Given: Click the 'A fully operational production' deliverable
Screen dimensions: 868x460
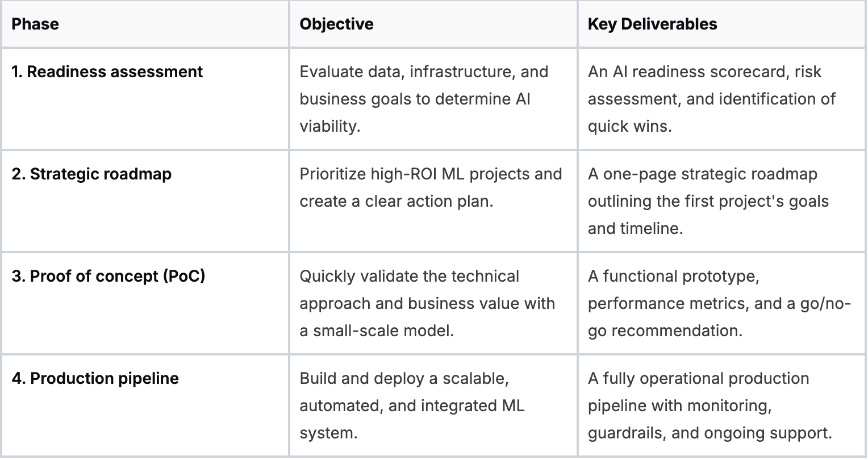Looking at the screenshot, I should tap(698, 379).
